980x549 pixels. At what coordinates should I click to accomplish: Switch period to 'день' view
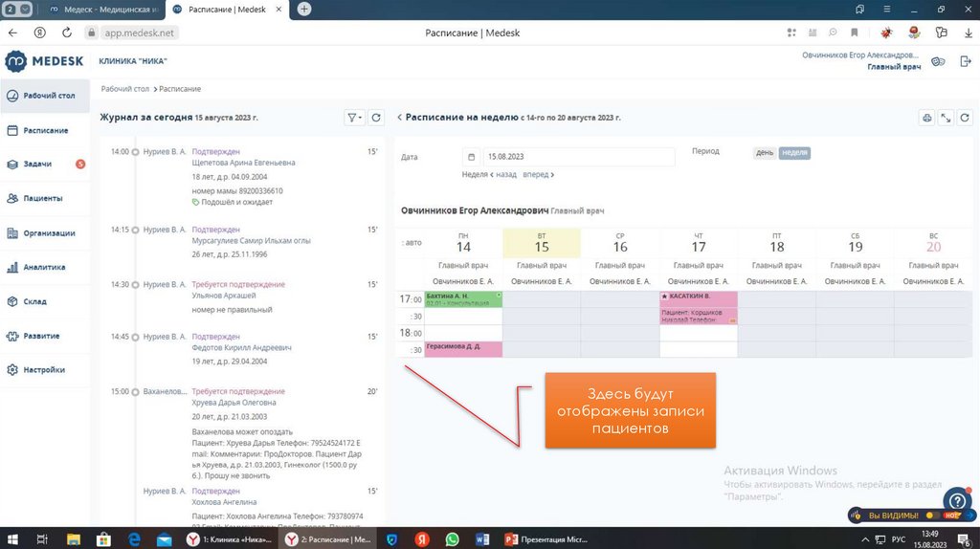(x=765, y=152)
